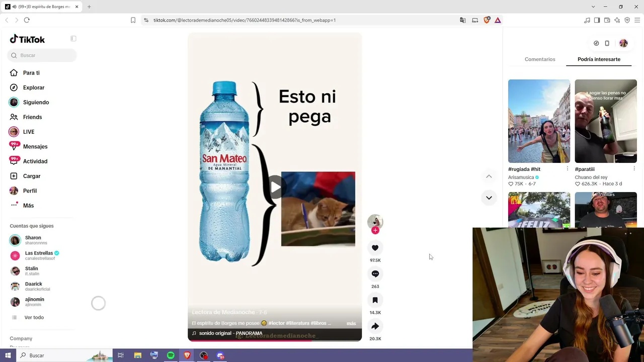This screenshot has width=644, height=362.
Task: Open the Windows Start menu
Action: click(x=8, y=355)
